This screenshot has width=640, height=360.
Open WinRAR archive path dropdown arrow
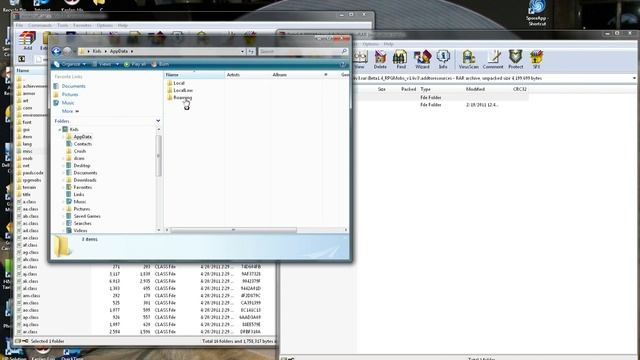(634, 78)
